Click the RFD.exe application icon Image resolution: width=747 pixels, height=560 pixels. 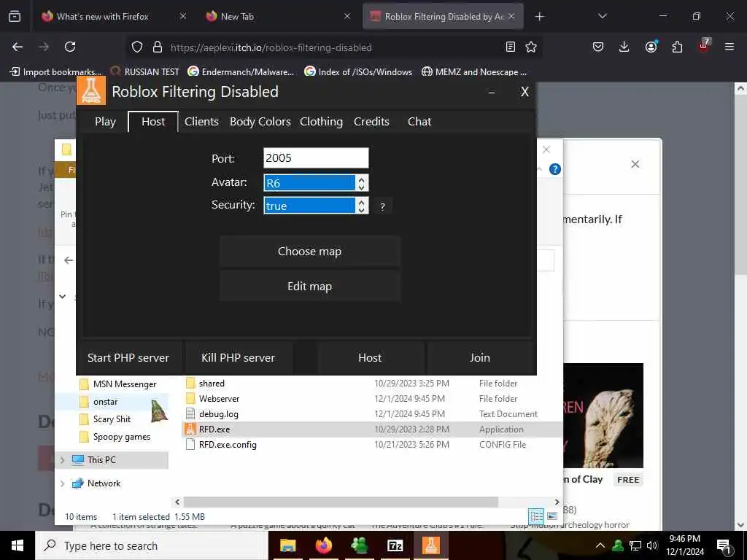click(190, 429)
